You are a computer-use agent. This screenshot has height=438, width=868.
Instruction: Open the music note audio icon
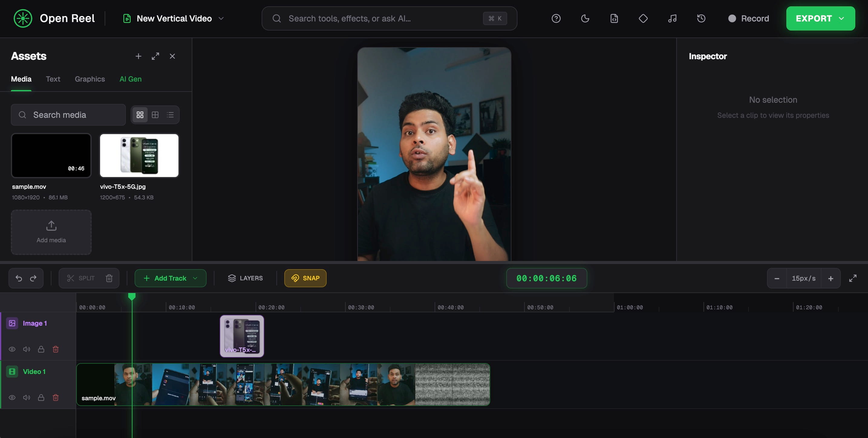tap(672, 18)
